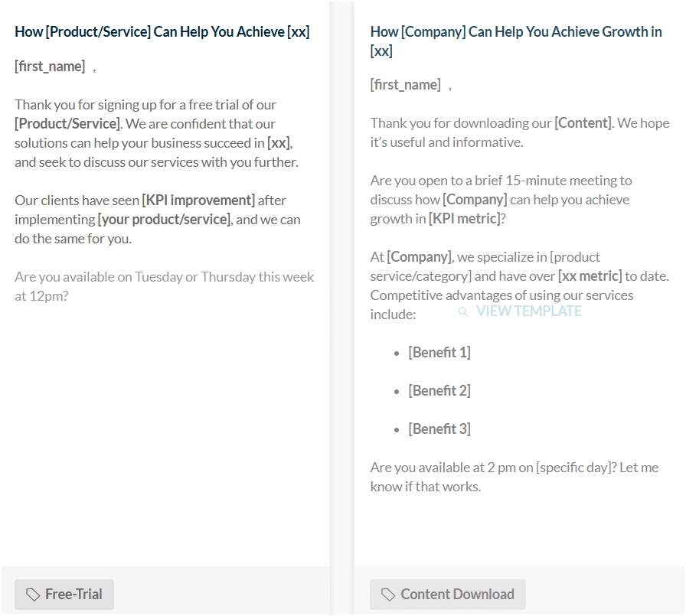Click the [KPI metric] placeholder
This screenshot has height=616, width=686.
pyautogui.click(x=464, y=219)
